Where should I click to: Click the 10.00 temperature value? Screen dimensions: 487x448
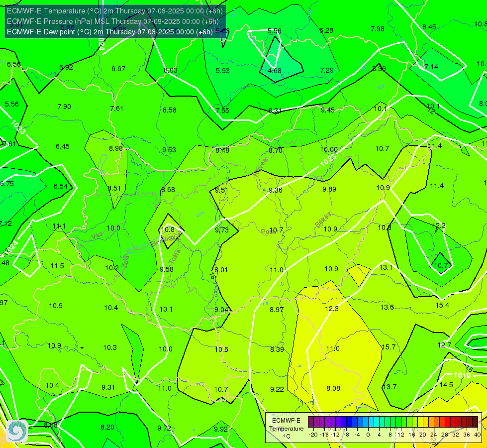[329, 149]
